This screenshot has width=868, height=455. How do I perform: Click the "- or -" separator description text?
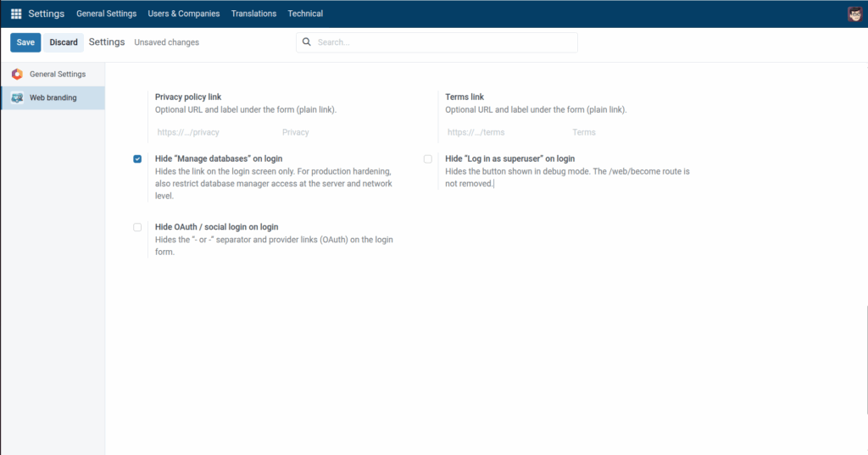(x=274, y=246)
